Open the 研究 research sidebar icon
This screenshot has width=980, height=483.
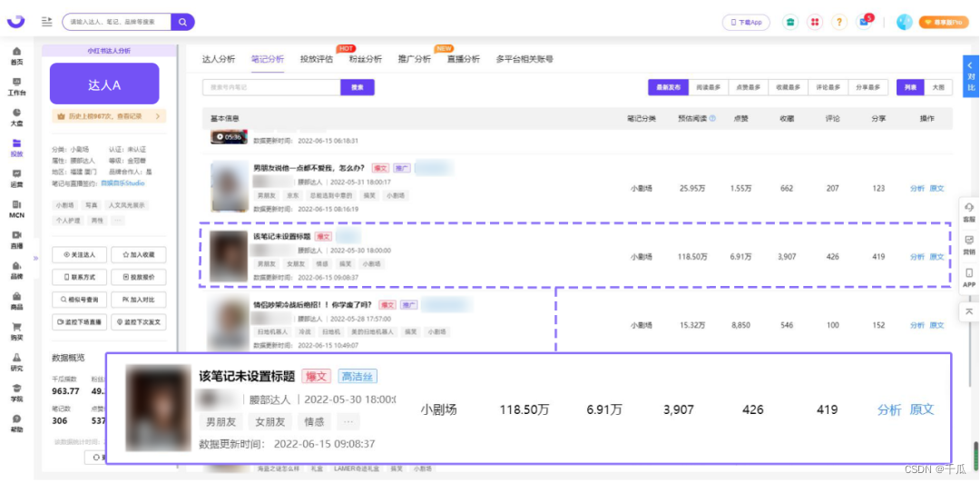tap(17, 361)
